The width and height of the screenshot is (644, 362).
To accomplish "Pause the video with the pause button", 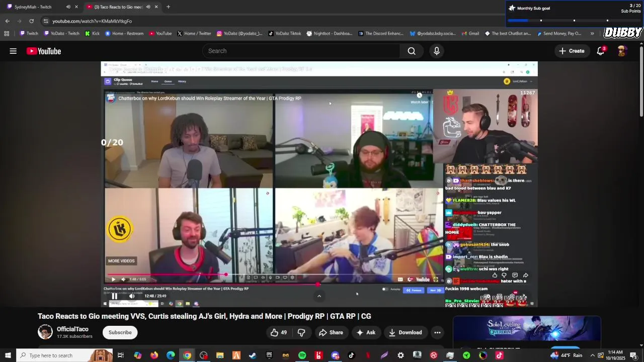I will (115, 296).
